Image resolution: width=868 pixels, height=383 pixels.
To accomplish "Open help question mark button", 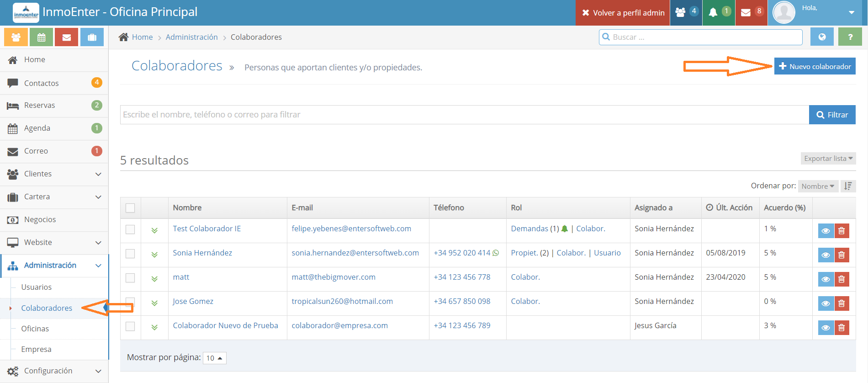I will (850, 37).
